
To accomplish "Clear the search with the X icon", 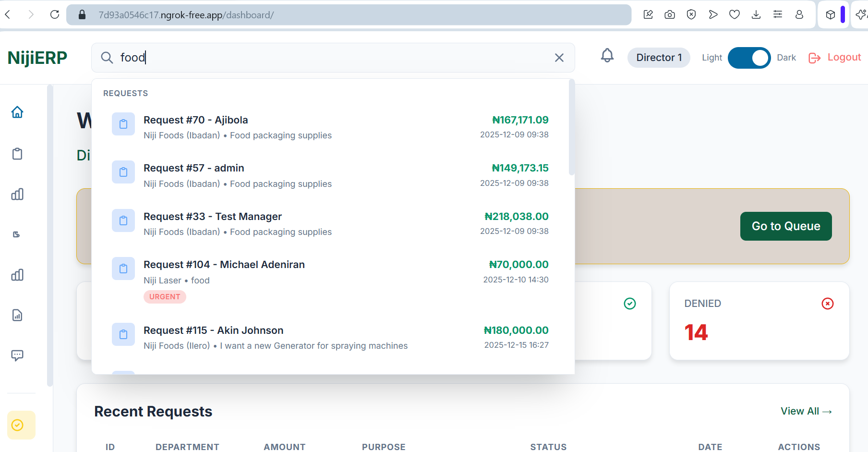I will 559,58.
